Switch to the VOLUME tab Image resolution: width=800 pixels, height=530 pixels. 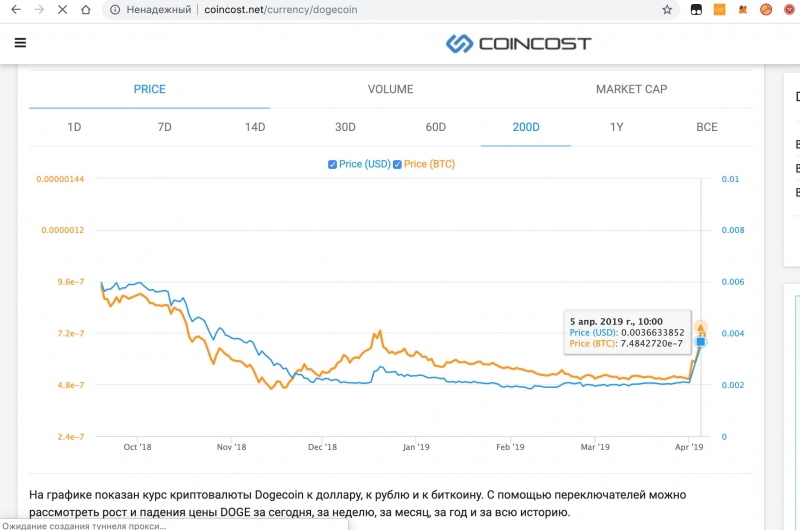(390, 89)
